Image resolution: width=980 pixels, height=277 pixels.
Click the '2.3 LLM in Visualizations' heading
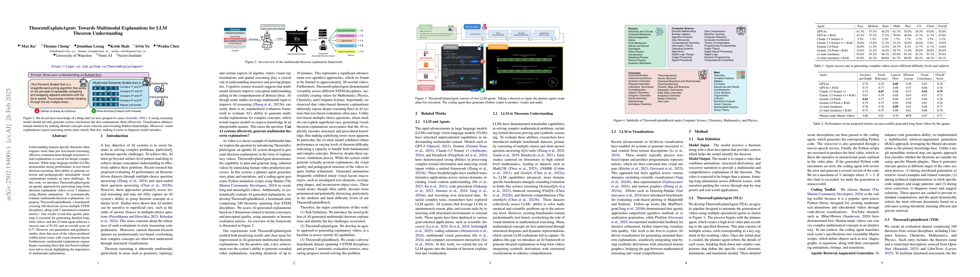point(632,132)
